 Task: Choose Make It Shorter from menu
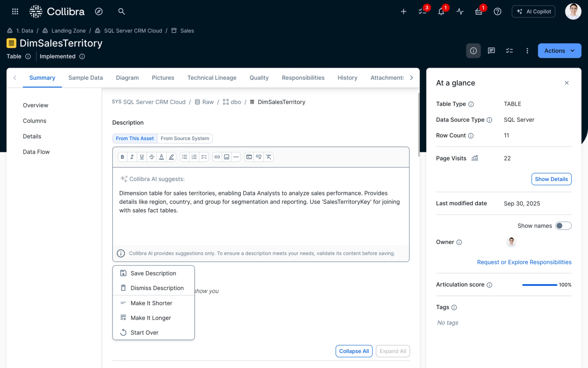coord(151,303)
